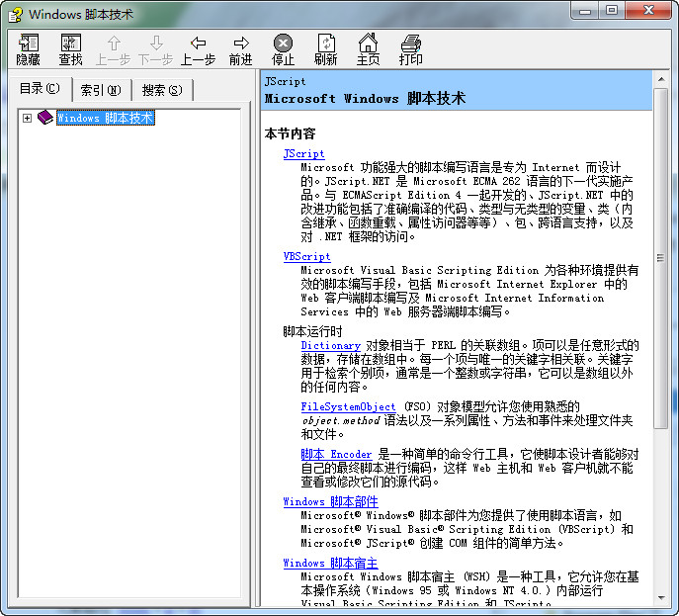This screenshot has width=679, height=616.
Task: Minimize the Windows 脚本技术 window
Action: click(x=584, y=11)
